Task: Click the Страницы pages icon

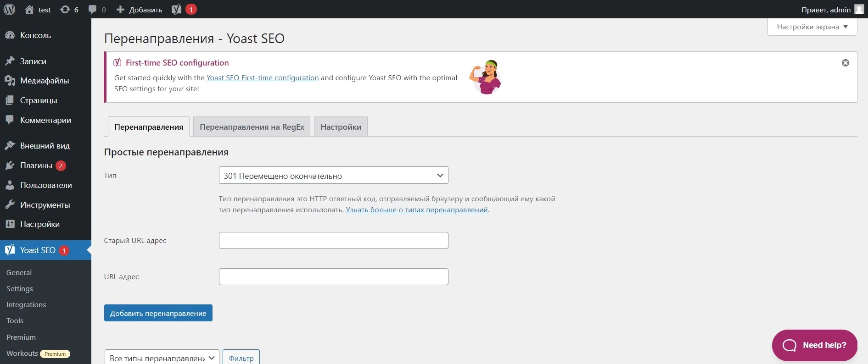Action: pos(10,100)
